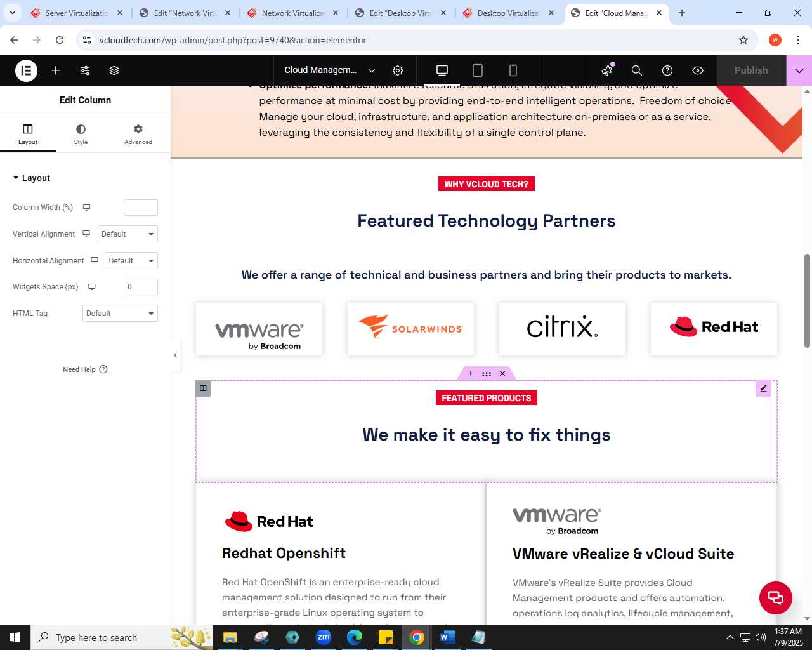This screenshot has width=812, height=650.
Task: Click the Windows Start button
Action: point(15,637)
